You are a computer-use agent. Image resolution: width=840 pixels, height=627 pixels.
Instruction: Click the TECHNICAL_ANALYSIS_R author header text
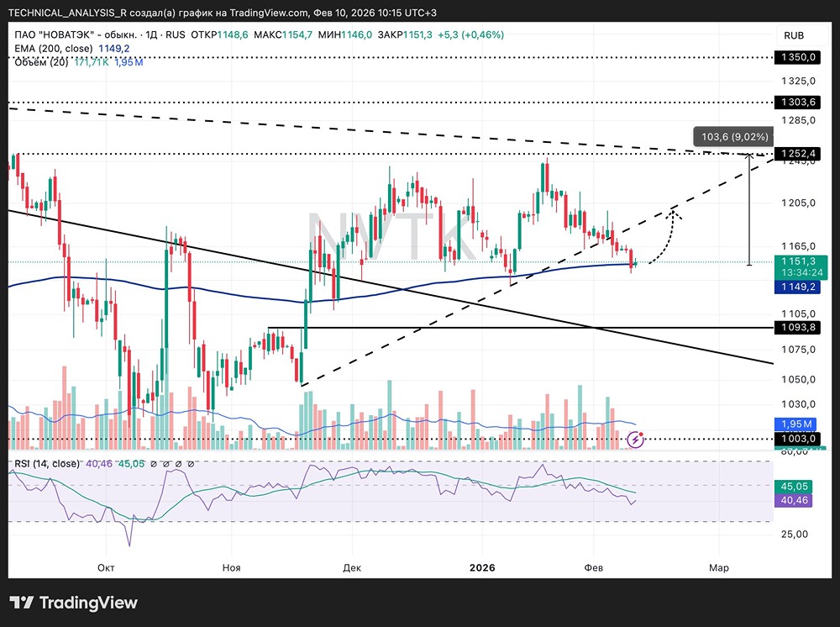click(67, 13)
